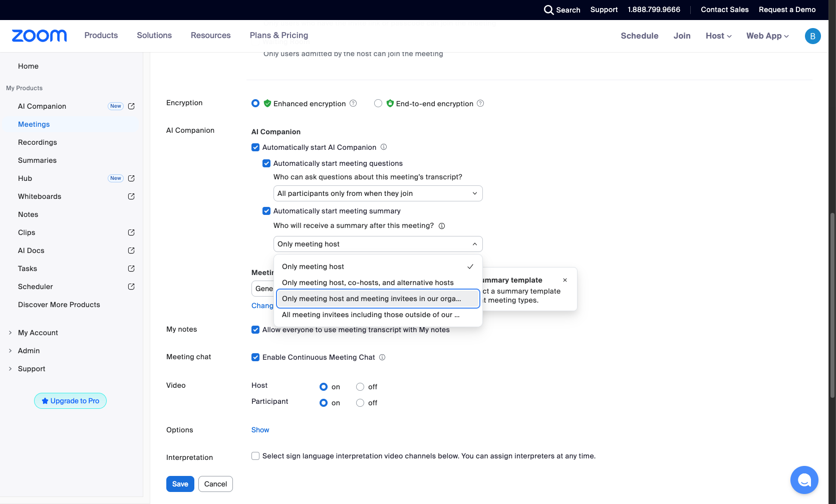Viewport: 836px width, 504px height.
Task: Set Participant video to on
Action: pyautogui.click(x=324, y=403)
